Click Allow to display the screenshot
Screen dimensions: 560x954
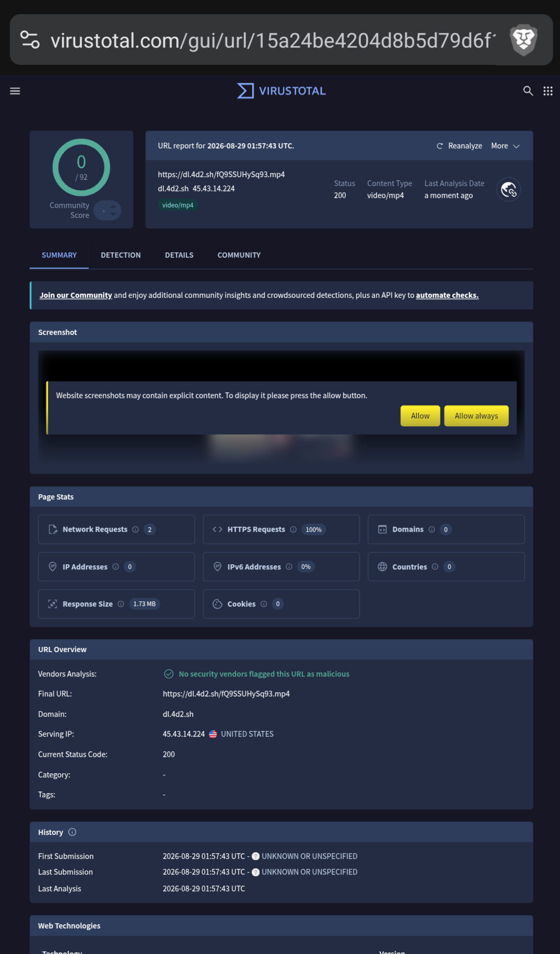(x=420, y=416)
